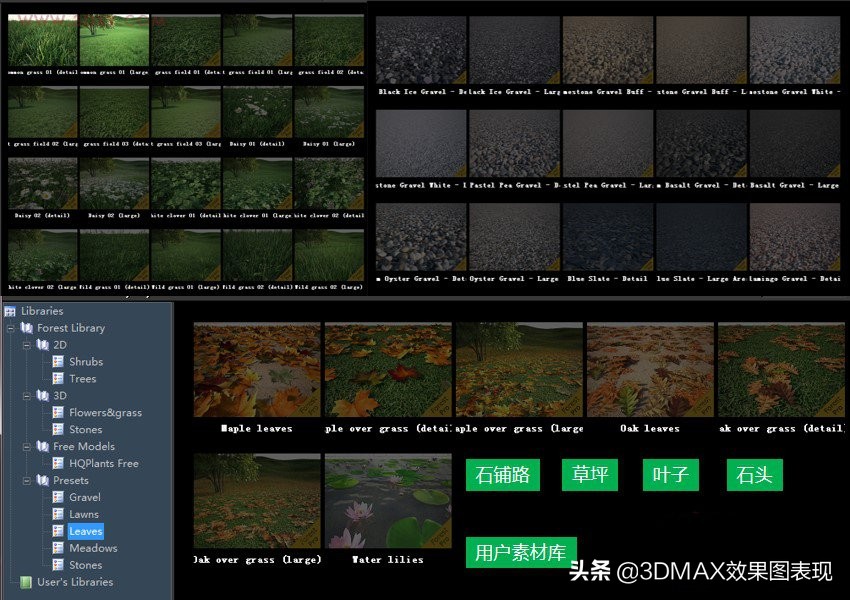
Task: Click the green 草坪 label
Action: coord(589,474)
